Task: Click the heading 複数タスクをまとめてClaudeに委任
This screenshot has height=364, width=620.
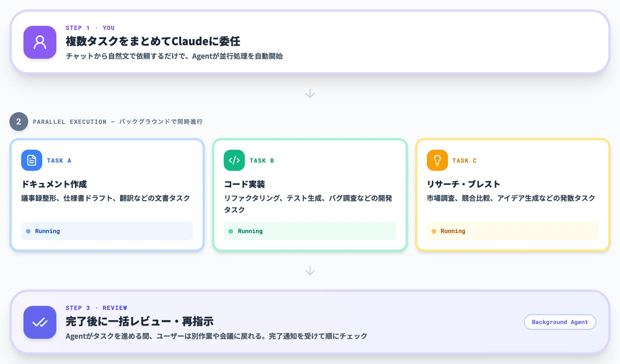Action: pyautogui.click(x=153, y=41)
